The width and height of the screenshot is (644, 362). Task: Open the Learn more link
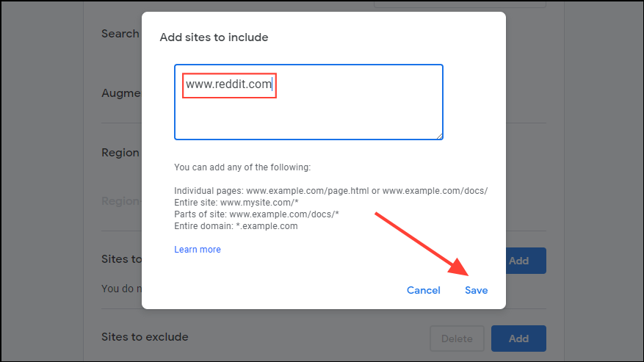197,250
